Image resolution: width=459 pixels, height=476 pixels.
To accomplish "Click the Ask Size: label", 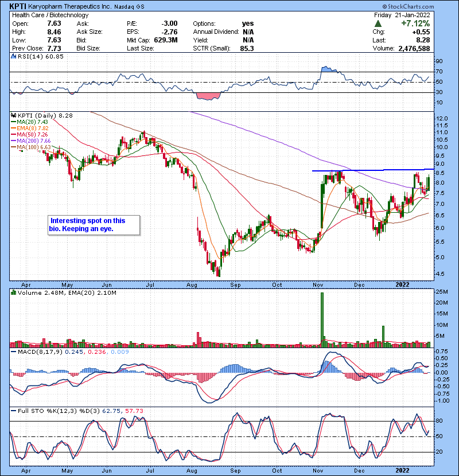I will (90, 32).
